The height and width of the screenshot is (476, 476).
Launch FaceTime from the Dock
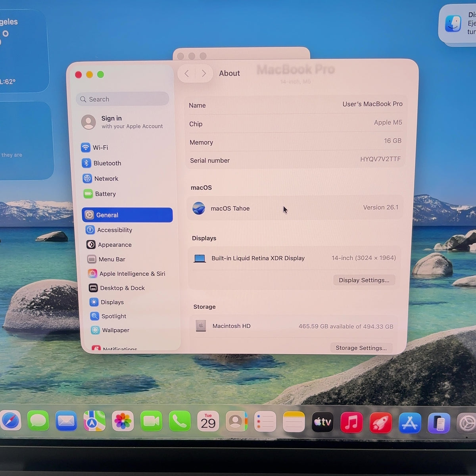point(151,421)
